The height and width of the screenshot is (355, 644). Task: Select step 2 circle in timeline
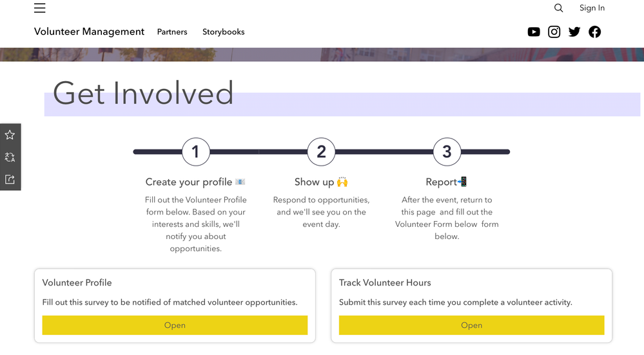coord(321,152)
